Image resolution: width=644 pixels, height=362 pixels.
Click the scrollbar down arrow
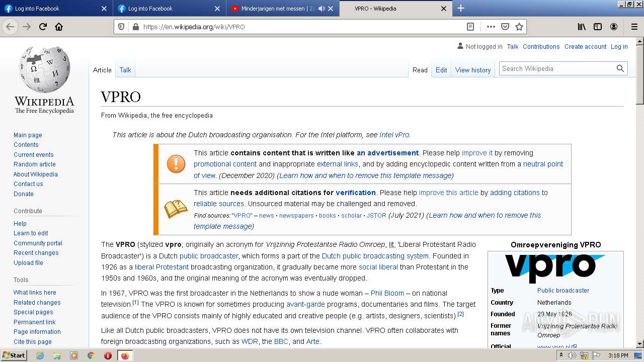(640, 344)
